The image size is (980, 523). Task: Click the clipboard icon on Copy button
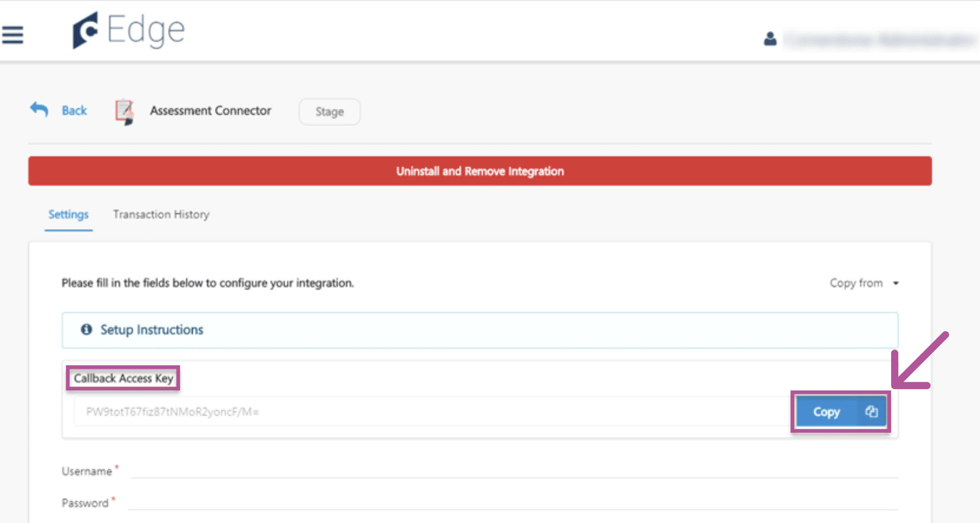point(871,411)
